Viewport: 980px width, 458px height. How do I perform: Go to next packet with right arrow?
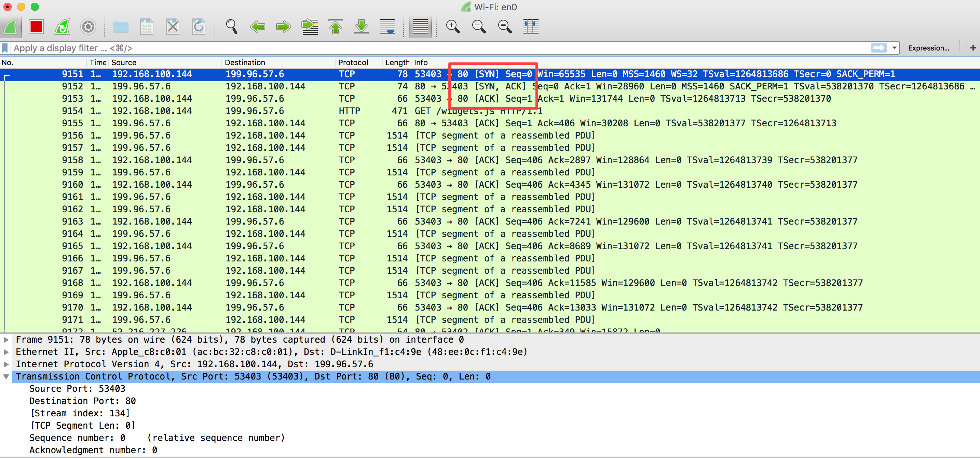(283, 27)
